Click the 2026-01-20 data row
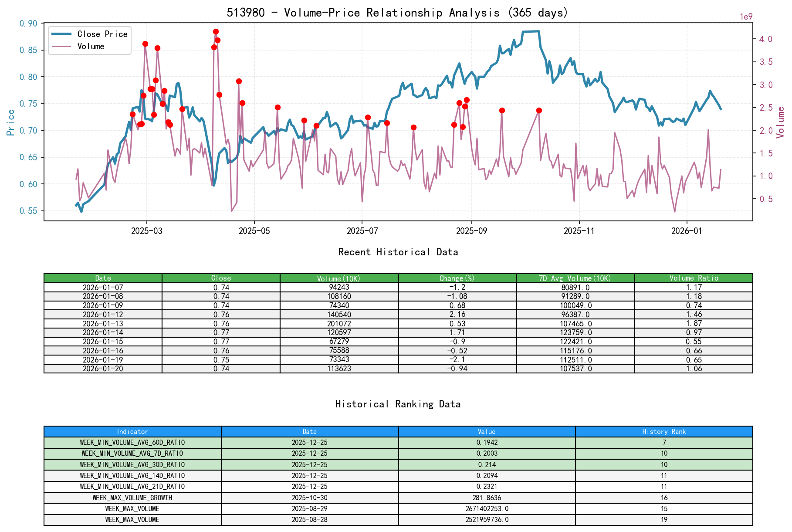The height and width of the screenshot is (532, 792). pos(103,368)
